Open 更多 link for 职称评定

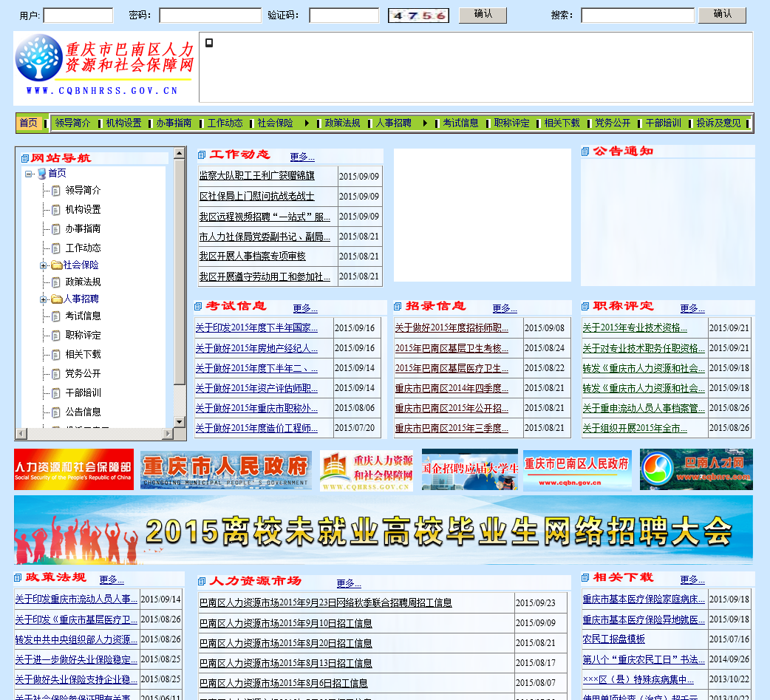tap(692, 308)
